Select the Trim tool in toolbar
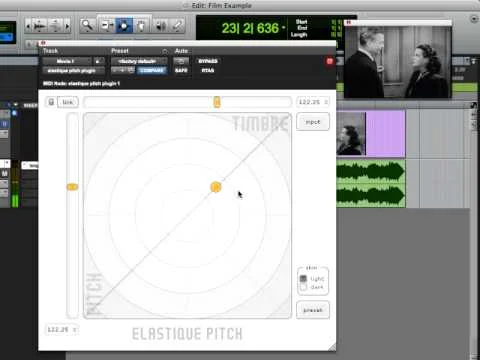 point(107,25)
